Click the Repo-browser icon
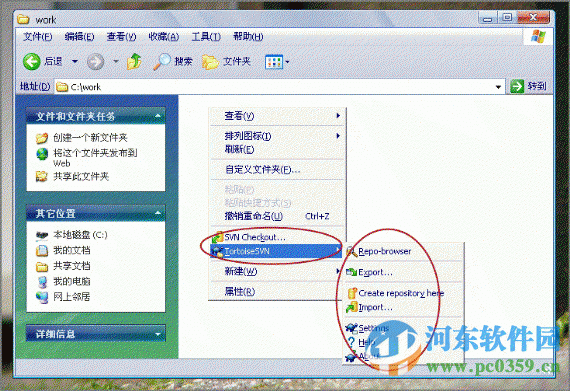Image resolution: width=570 pixels, height=391 pixels. 352,251
